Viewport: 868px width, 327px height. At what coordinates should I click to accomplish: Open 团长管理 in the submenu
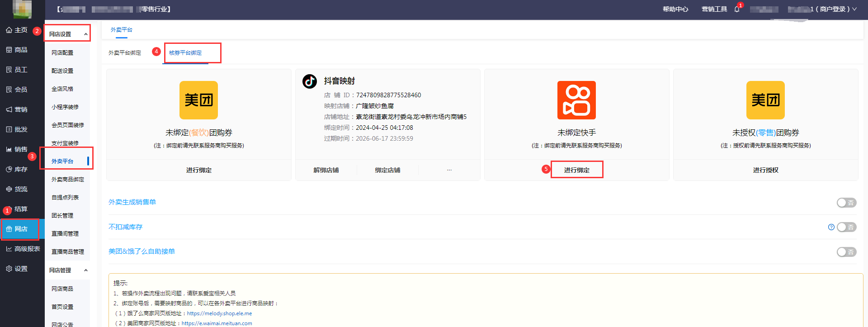(62, 216)
